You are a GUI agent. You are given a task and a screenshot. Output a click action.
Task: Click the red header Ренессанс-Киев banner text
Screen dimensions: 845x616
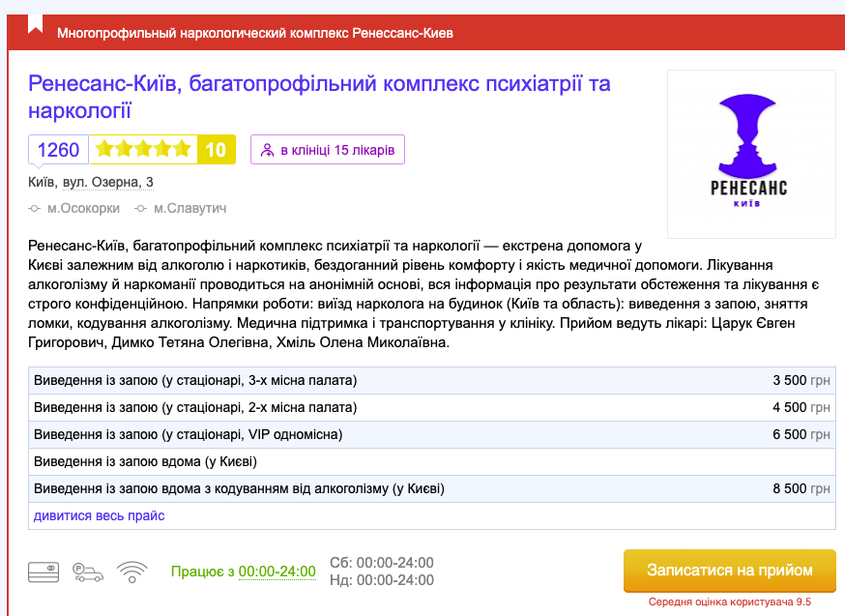[255, 34]
